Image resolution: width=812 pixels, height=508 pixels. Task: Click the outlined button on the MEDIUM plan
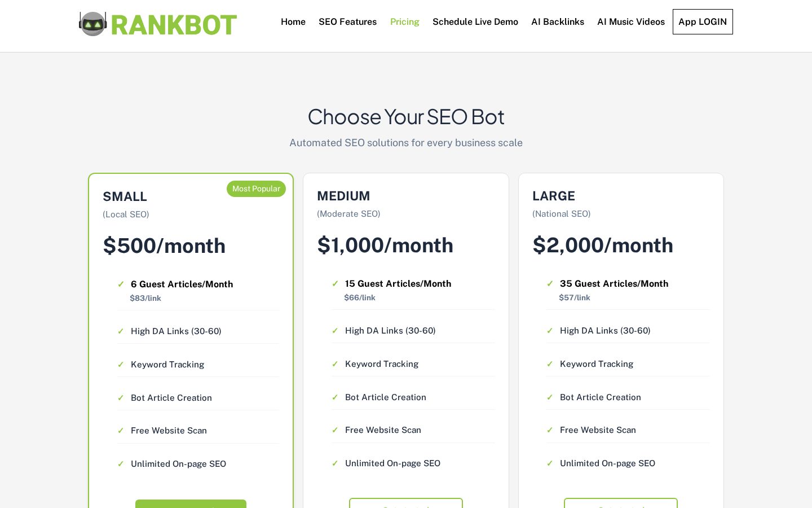pos(406,503)
